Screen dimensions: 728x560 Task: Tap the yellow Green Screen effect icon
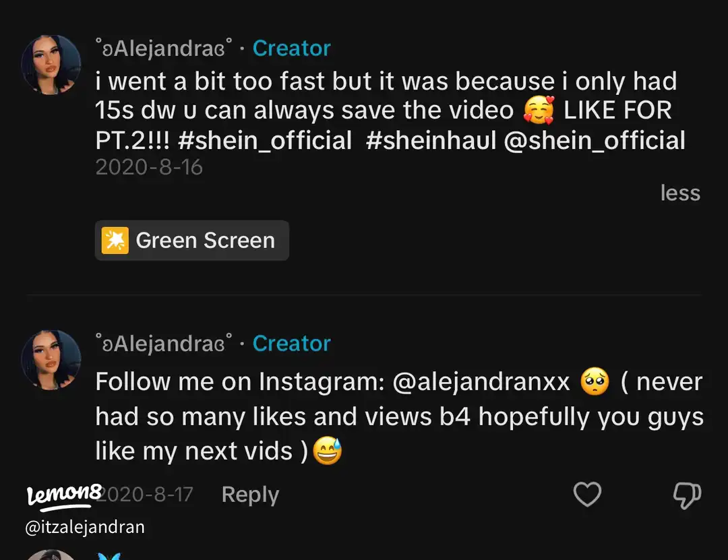tap(115, 241)
